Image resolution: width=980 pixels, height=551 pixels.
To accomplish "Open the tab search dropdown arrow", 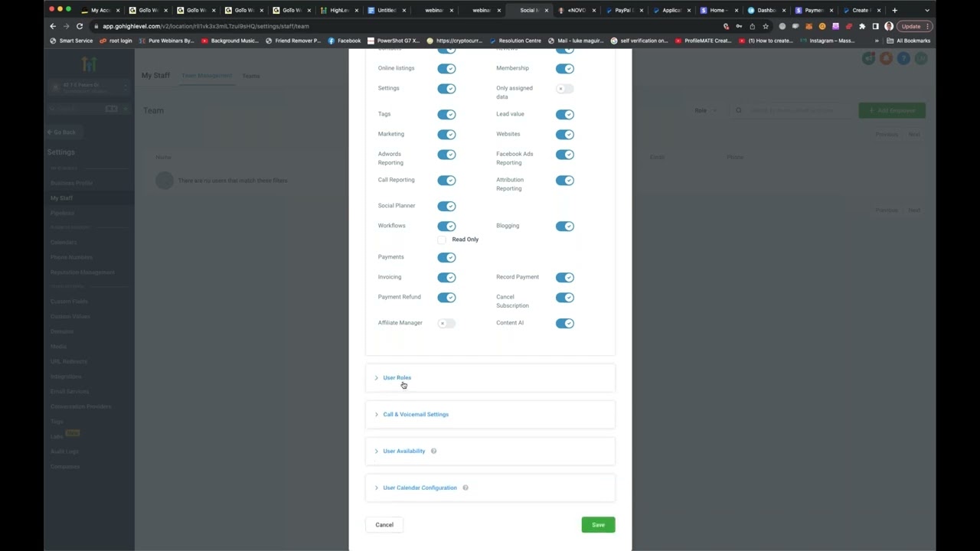I will [x=928, y=11].
